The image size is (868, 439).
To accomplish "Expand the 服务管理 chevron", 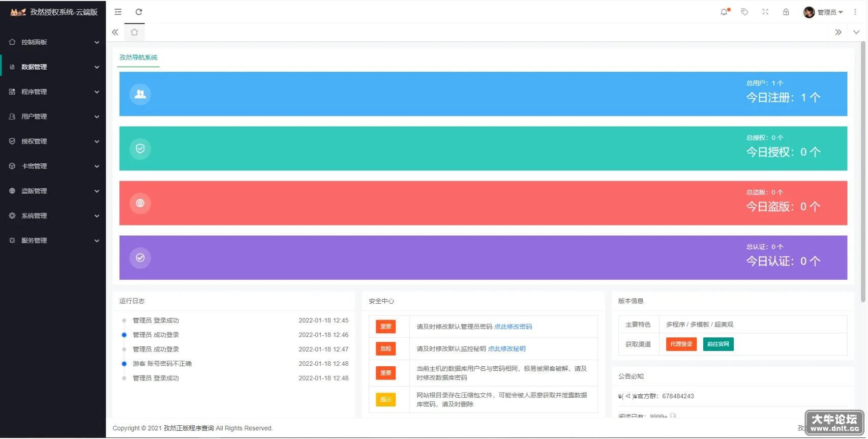I will pos(97,241).
